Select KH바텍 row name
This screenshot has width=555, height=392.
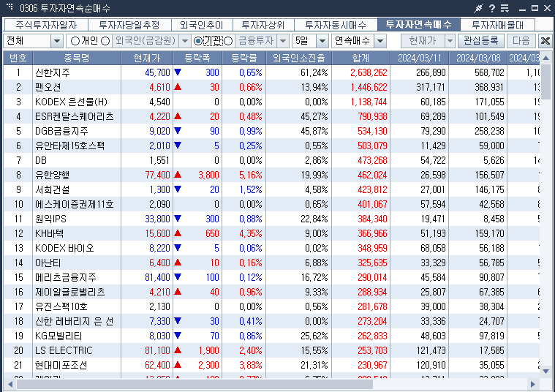(50, 233)
